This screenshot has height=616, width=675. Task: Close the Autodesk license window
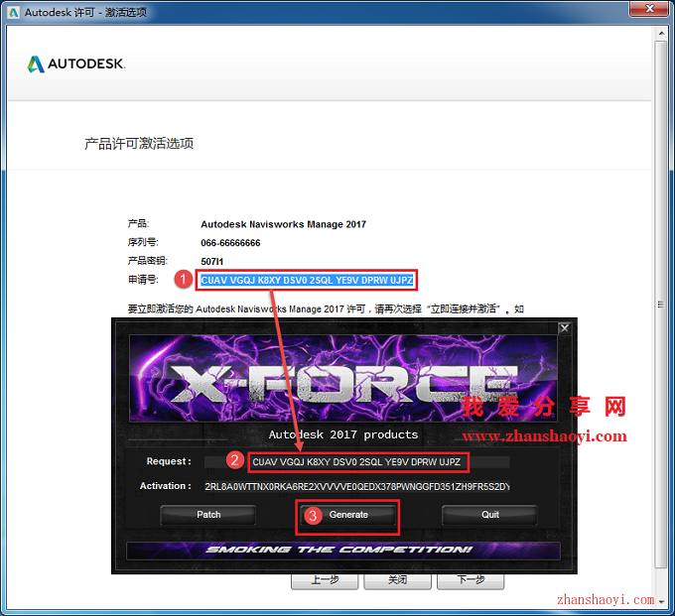coord(649,9)
